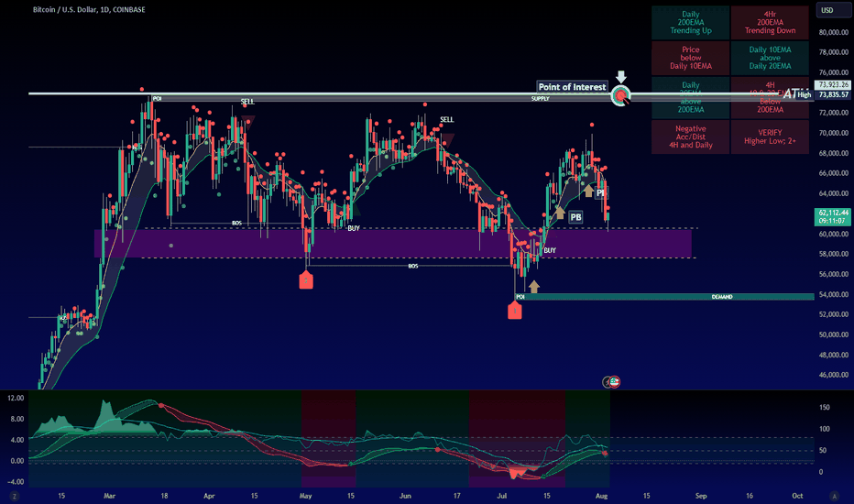Screen dimensions: 854x504
Task: Select the red target Point of Interest icon
Action: (x=620, y=96)
